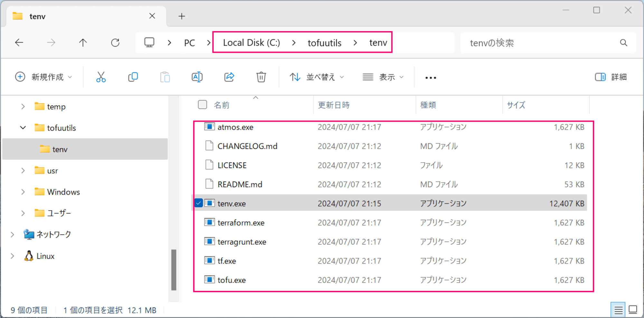Image resolution: width=644 pixels, height=318 pixels.
Task: Select the tenv tab title
Action: [37, 16]
